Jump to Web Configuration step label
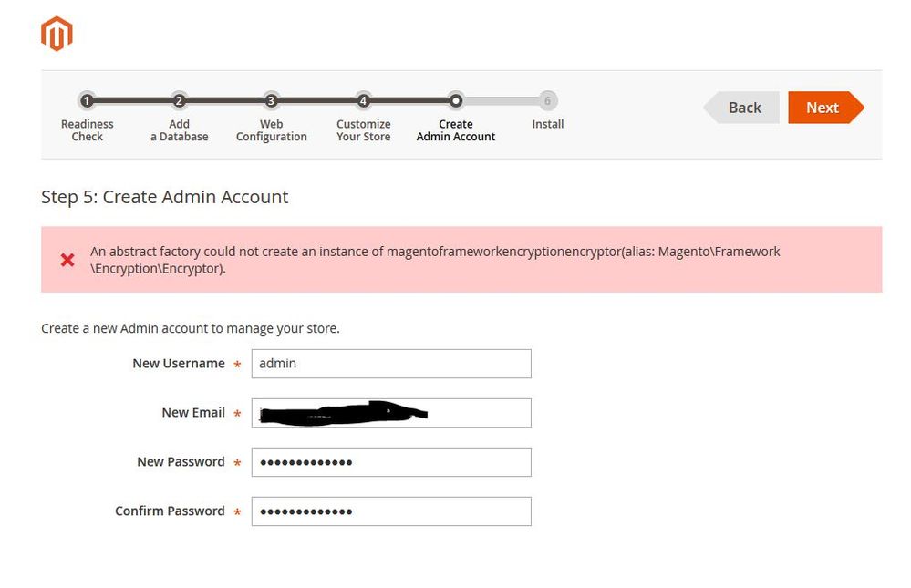 coord(272,130)
